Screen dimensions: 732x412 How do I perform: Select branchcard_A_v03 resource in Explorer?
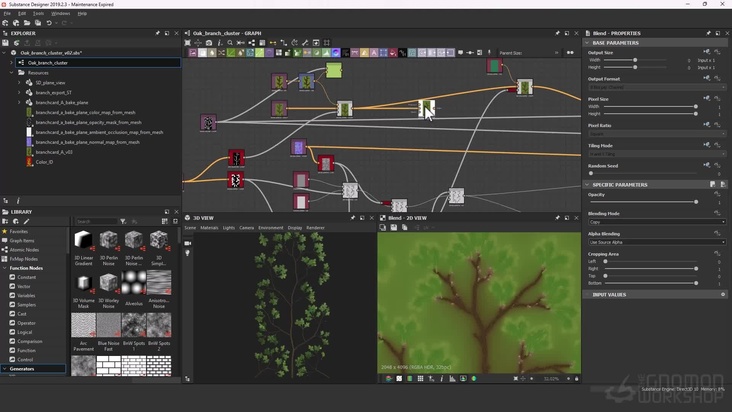point(54,152)
